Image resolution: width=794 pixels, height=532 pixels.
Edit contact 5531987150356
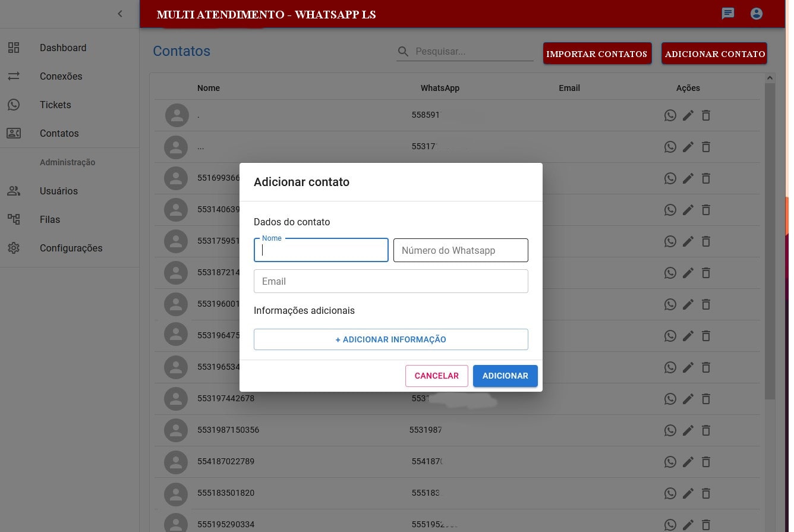coord(688,430)
